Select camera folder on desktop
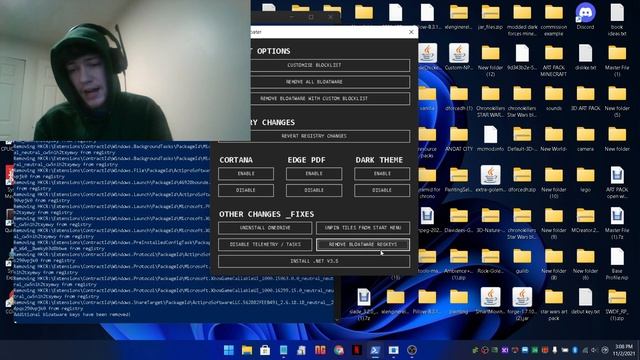 (585, 139)
